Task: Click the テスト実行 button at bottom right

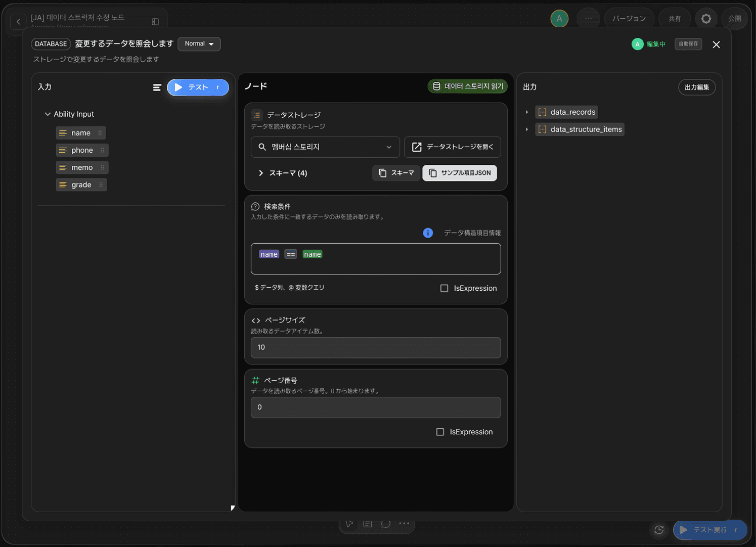Action: pos(710,530)
